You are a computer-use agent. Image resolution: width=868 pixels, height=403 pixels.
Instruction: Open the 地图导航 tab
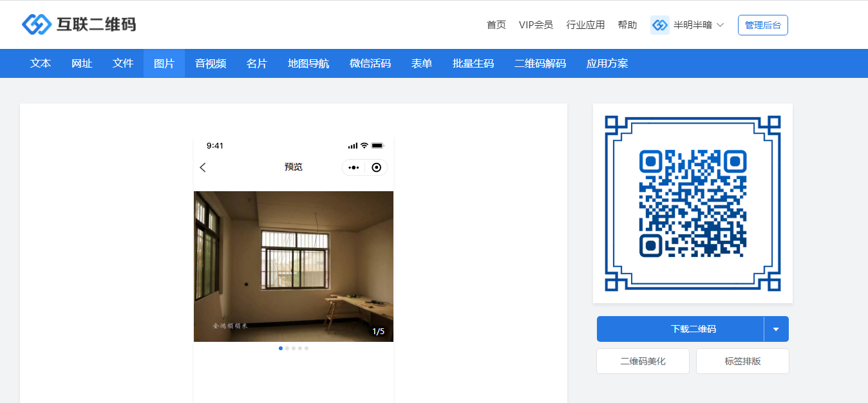point(308,63)
